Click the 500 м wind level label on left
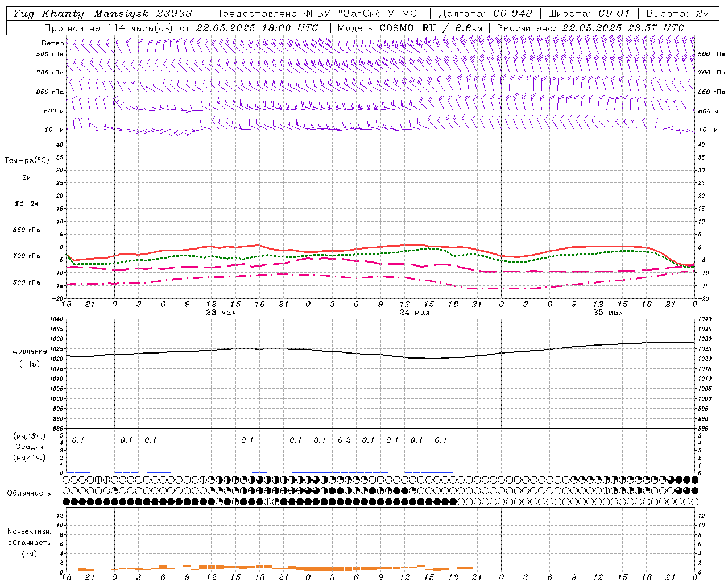This screenshot has height=582, width=728. tap(54, 111)
